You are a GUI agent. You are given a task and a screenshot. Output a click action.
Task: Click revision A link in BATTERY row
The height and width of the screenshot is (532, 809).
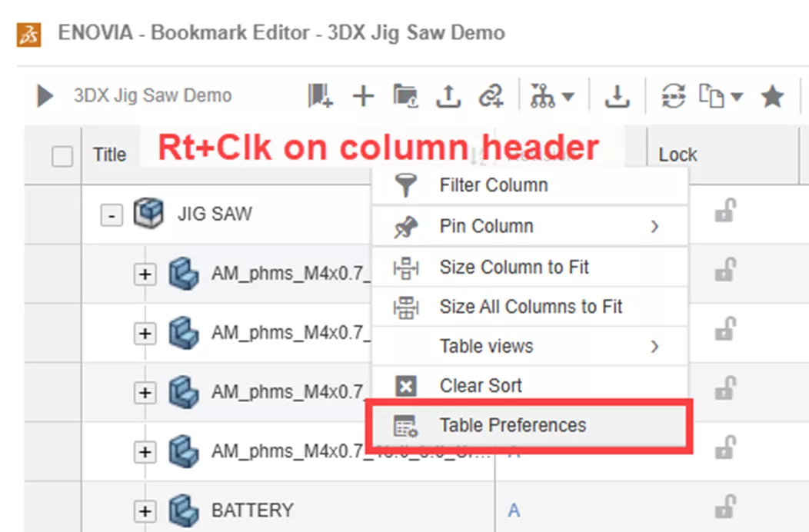pos(514,510)
